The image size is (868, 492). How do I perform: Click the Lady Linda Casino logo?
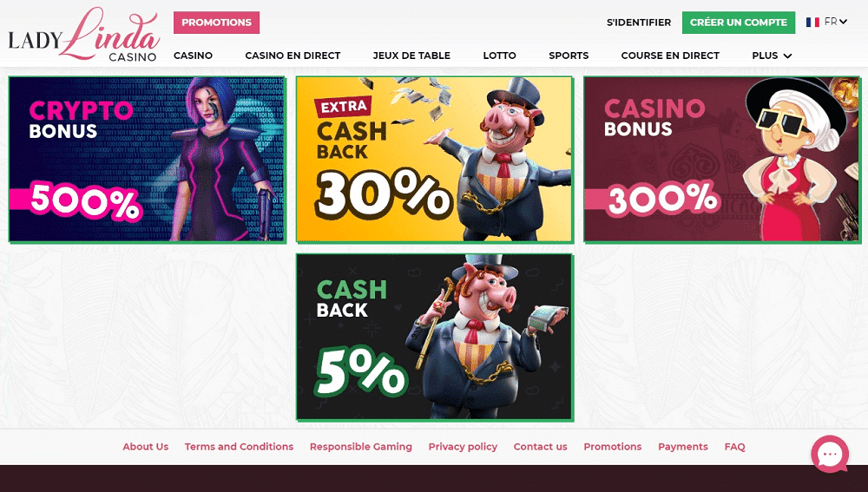84,35
